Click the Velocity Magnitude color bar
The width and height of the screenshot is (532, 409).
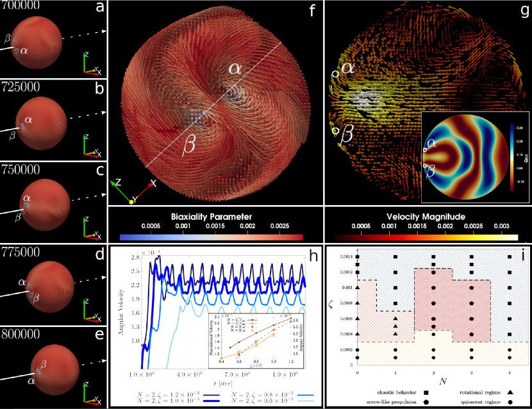tap(426, 237)
